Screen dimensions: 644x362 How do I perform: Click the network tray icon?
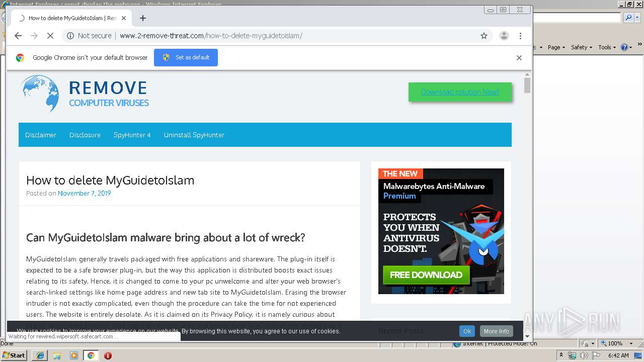point(572,355)
